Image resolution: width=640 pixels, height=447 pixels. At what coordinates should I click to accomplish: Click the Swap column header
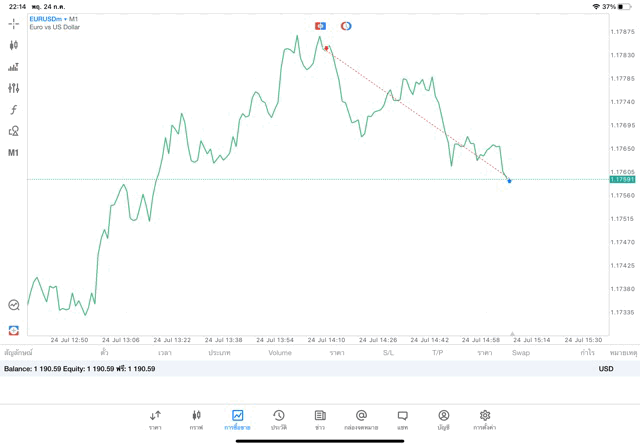pos(521,352)
